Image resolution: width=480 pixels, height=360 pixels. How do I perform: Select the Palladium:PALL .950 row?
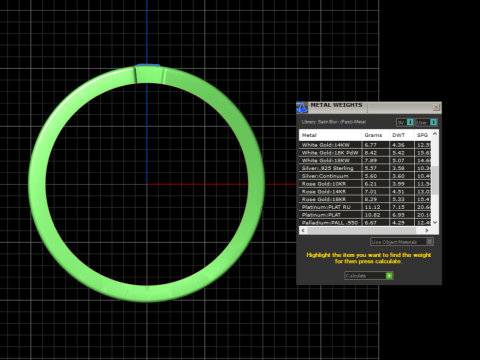click(365, 222)
